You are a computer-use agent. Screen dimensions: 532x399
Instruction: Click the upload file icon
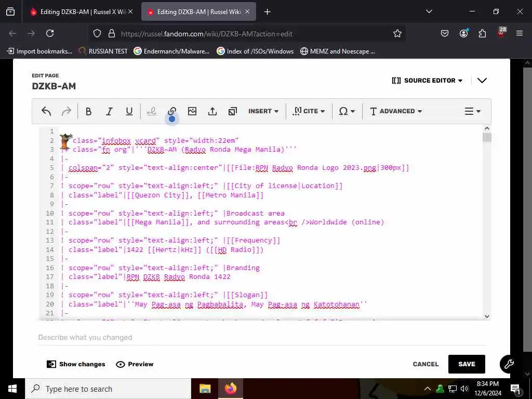pos(212,111)
